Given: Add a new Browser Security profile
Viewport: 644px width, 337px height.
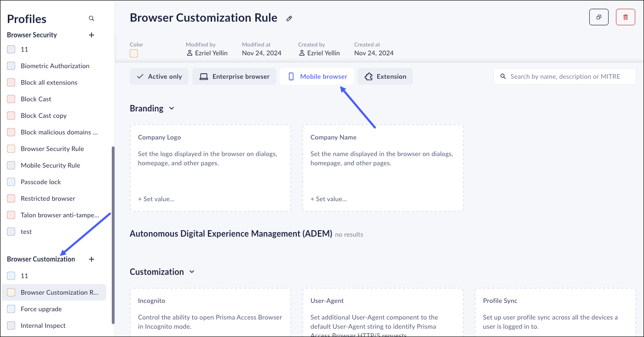Looking at the screenshot, I should (92, 35).
